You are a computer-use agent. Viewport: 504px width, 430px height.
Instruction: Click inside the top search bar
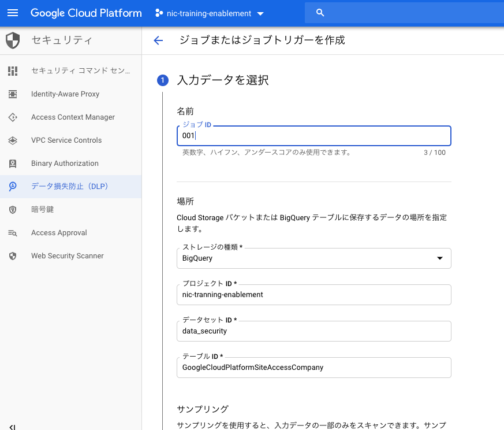click(x=404, y=13)
